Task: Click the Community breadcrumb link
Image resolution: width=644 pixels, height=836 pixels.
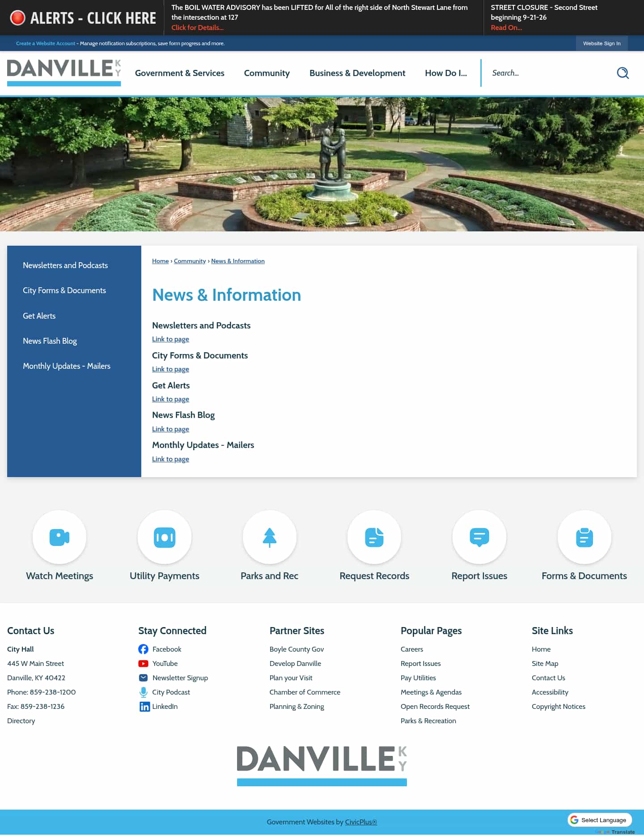Action: pos(190,261)
